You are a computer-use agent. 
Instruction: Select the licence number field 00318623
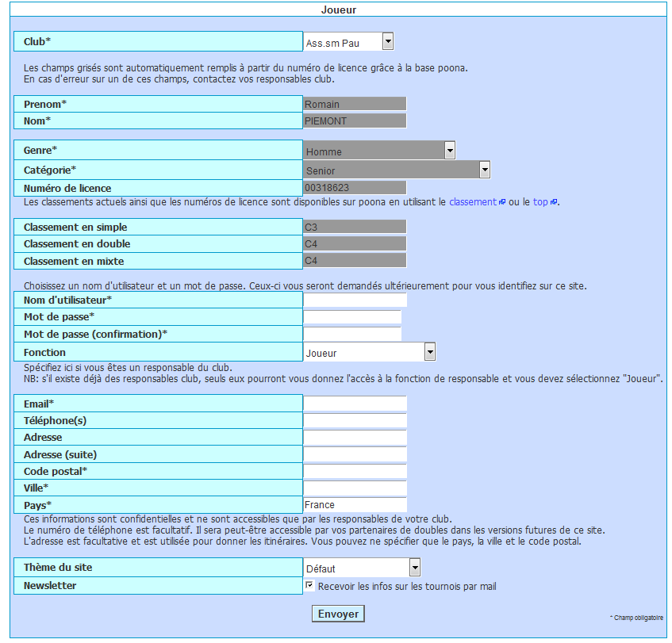355,188
